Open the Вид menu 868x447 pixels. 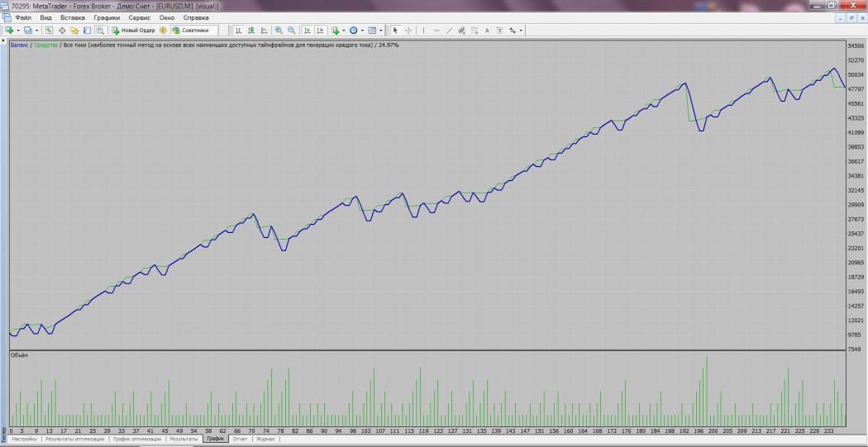(46, 17)
